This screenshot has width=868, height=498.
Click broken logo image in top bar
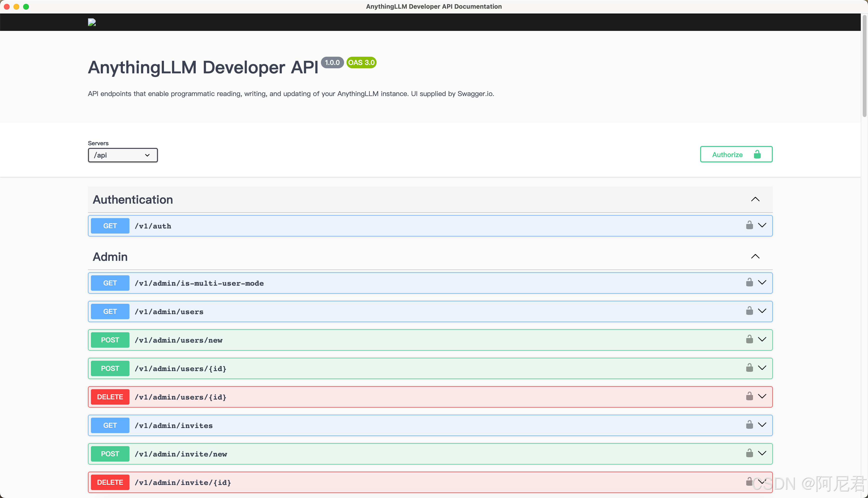point(92,22)
